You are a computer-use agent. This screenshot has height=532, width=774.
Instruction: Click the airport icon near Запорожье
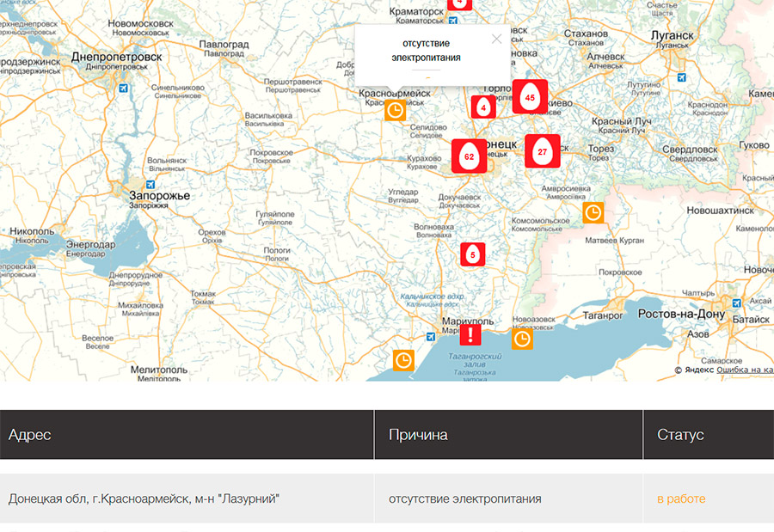150,184
